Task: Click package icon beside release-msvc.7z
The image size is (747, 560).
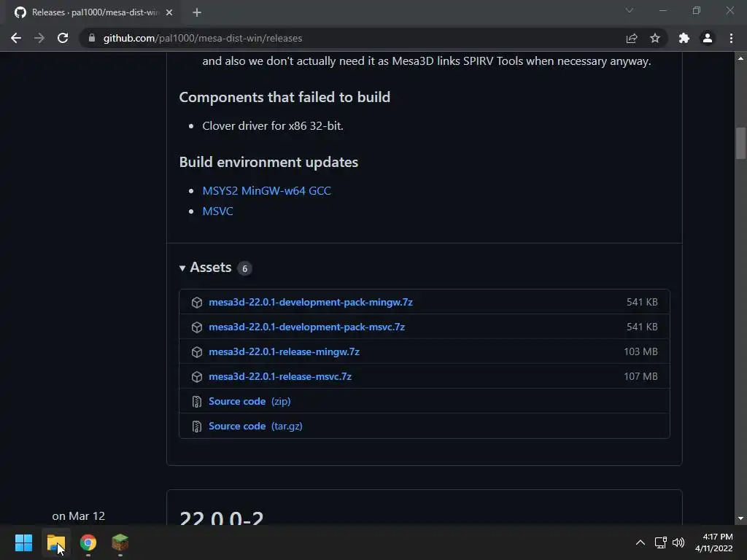Action: tap(197, 377)
